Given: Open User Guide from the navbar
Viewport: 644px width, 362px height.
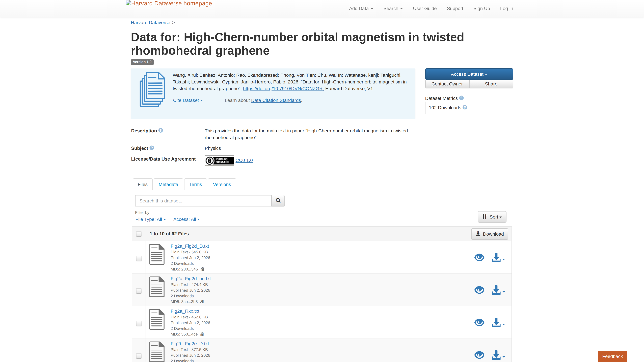Looking at the screenshot, I should 425,9.
